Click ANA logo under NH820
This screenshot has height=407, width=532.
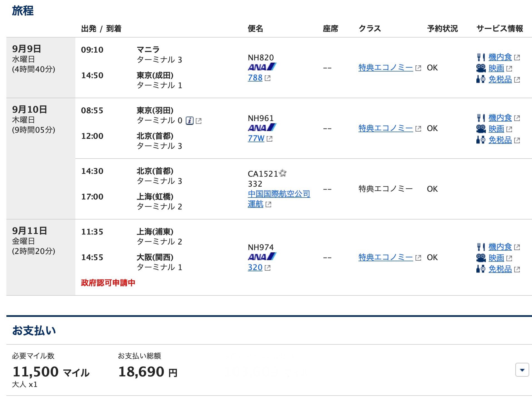(x=262, y=67)
